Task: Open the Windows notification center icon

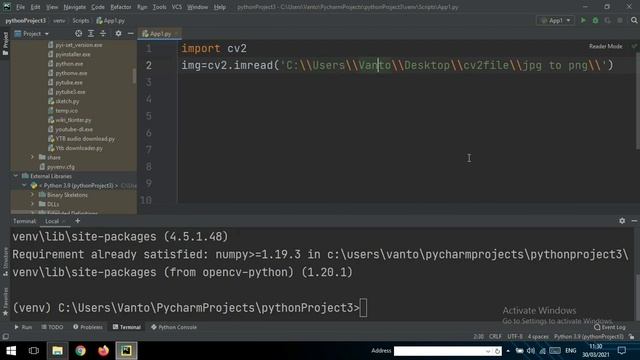Action: tap(622, 351)
